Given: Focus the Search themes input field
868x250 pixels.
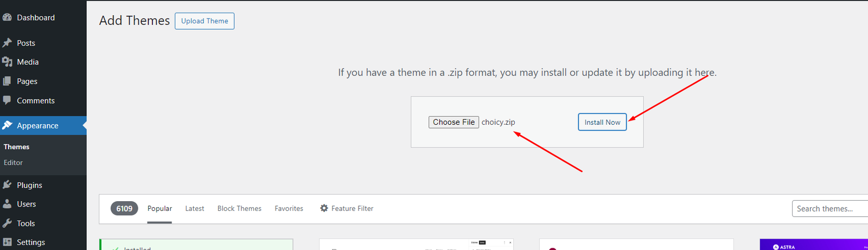Looking at the screenshot, I should tap(830, 209).
